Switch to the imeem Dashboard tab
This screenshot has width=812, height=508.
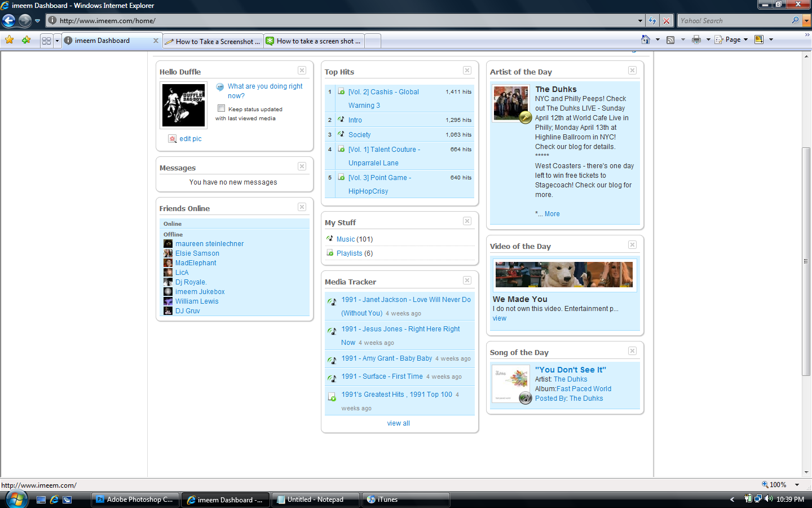[112, 41]
